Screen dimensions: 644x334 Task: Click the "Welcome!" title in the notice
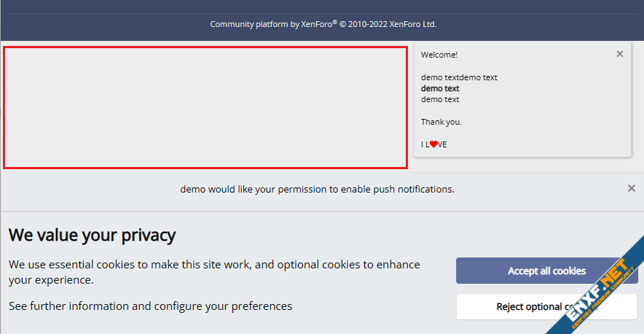(x=439, y=55)
